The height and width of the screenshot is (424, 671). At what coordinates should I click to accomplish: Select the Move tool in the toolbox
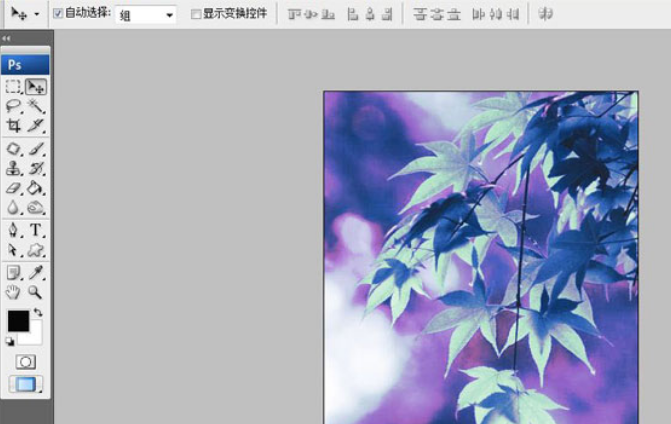(x=36, y=86)
